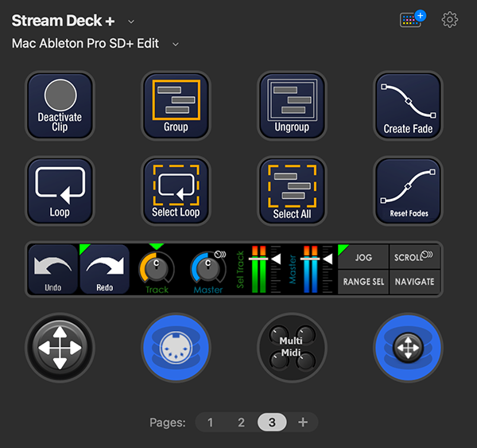Viewport: 477px width, 448px height.
Task: Open the Mac Ableton Pro SD+ Edit profile dropdown
Action: [176, 45]
